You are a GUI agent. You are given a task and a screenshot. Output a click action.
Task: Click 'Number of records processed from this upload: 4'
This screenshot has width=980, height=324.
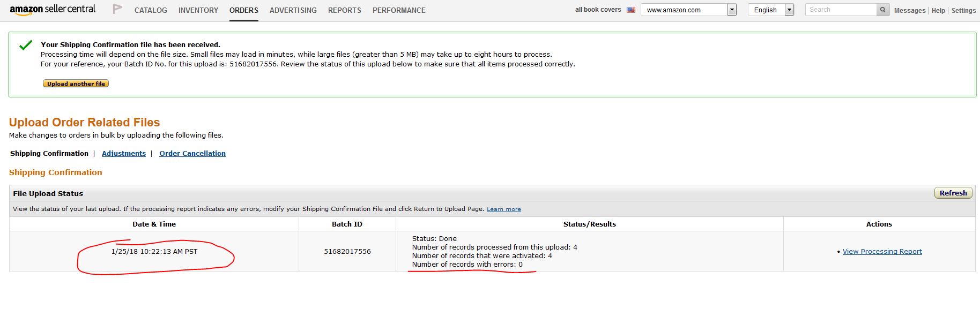(x=495, y=247)
